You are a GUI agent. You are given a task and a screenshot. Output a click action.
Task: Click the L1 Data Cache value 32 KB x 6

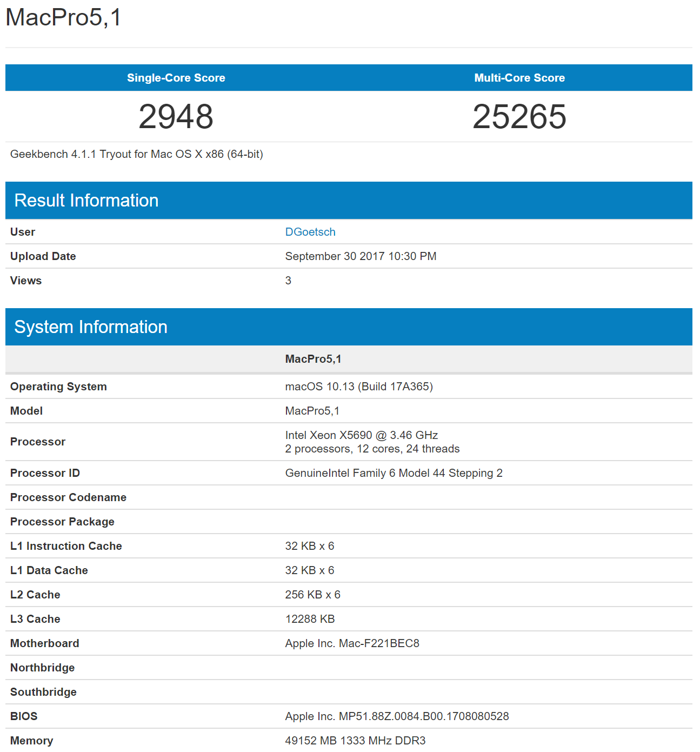[310, 570]
